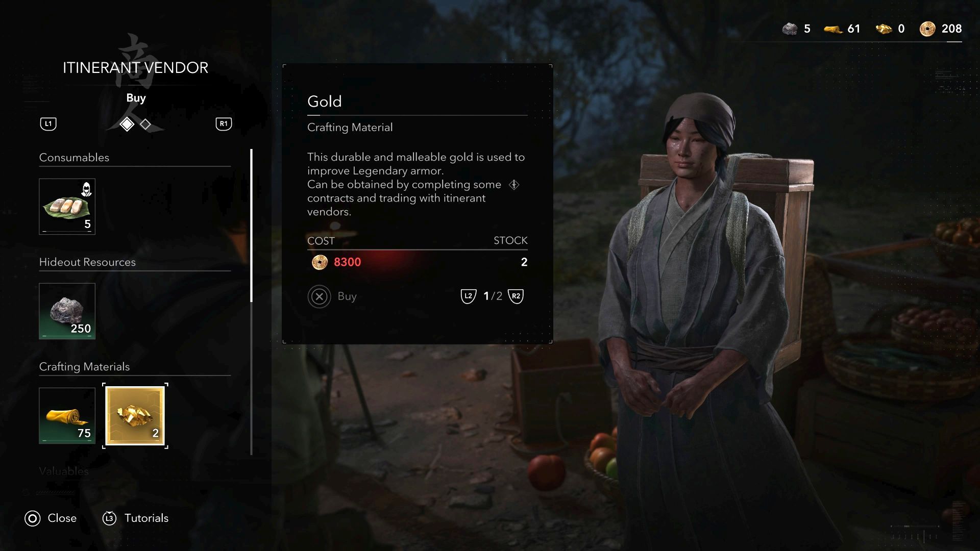Open Tutorials
This screenshot has width=980, height=551.
135,518
